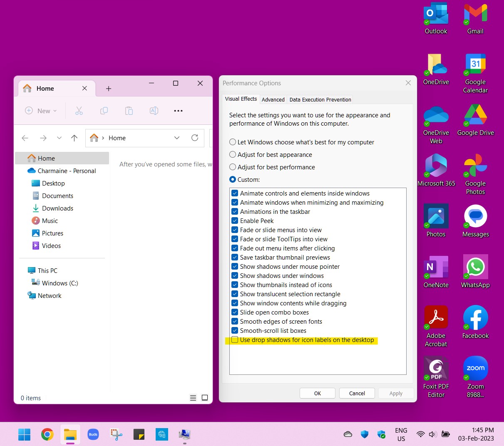Open recent locations dropdown beside Forward arrow

(x=59, y=138)
